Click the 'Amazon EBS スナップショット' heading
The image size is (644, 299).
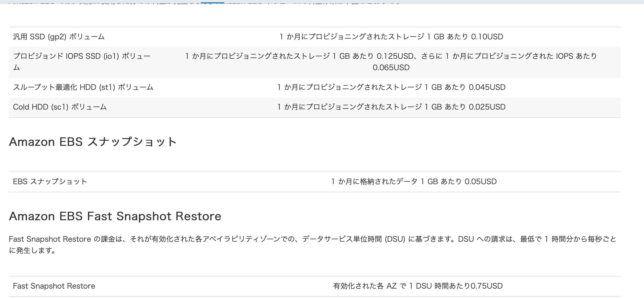[93, 142]
